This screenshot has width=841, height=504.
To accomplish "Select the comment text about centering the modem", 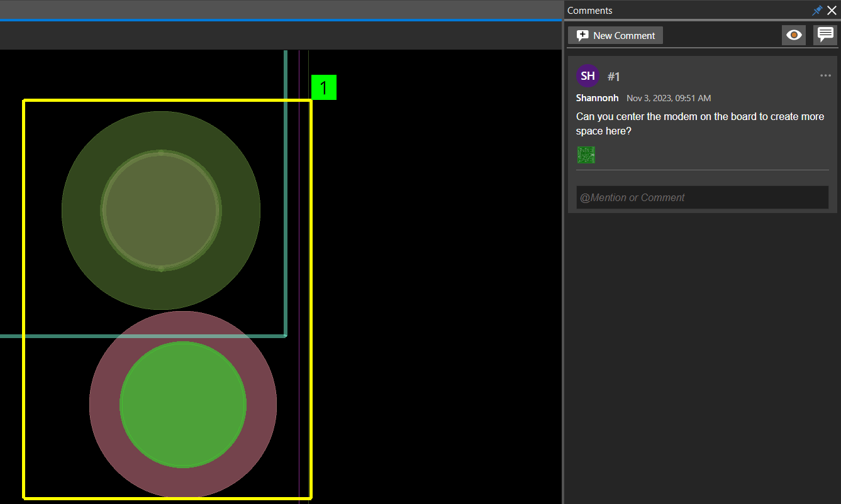I will 700,124.
